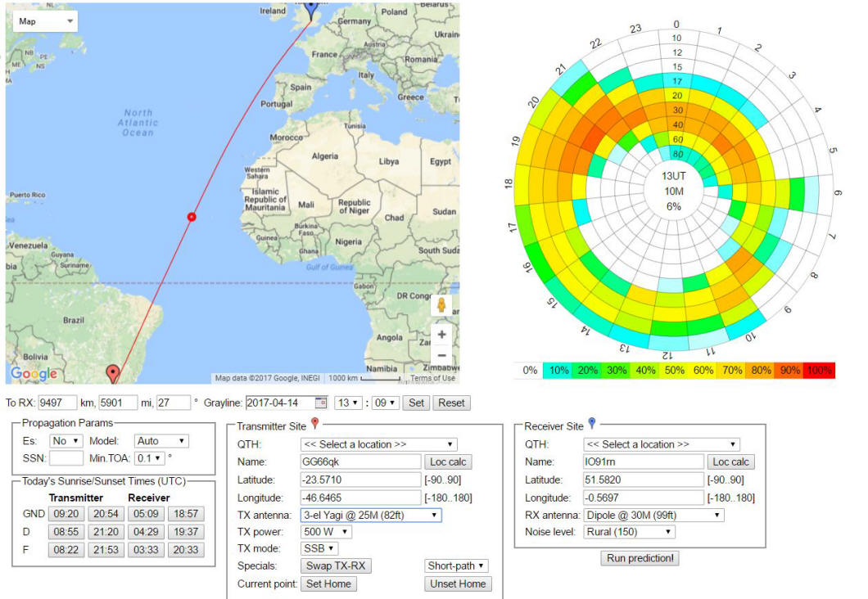Click the red transmitter map pin
The height and width of the screenshot is (599, 868).
pos(113,373)
